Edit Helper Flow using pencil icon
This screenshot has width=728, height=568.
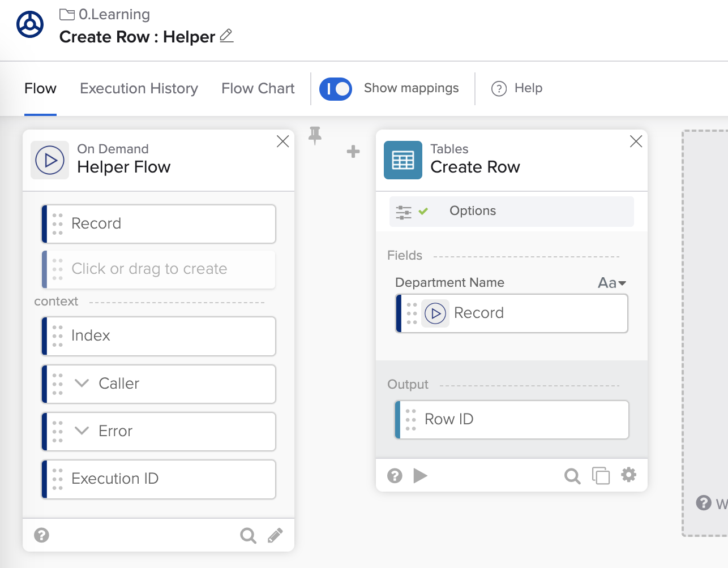[276, 535]
